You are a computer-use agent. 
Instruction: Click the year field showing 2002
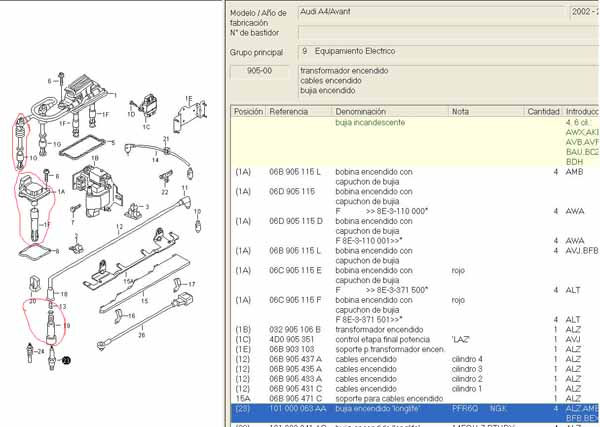pyautogui.click(x=585, y=12)
